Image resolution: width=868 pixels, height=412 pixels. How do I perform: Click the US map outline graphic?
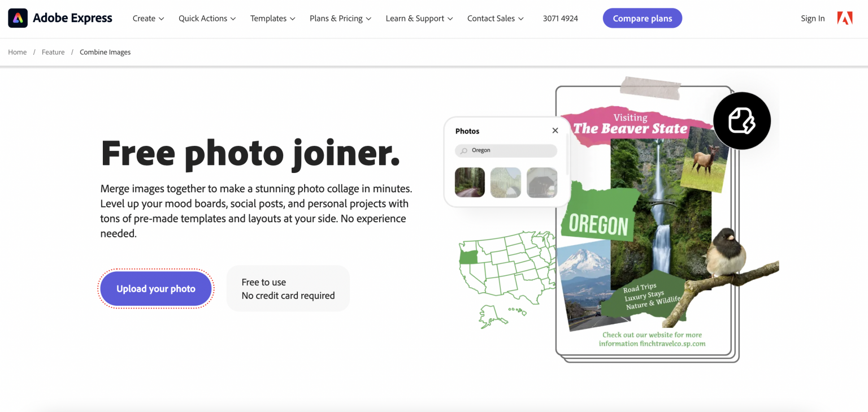(x=507, y=278)
